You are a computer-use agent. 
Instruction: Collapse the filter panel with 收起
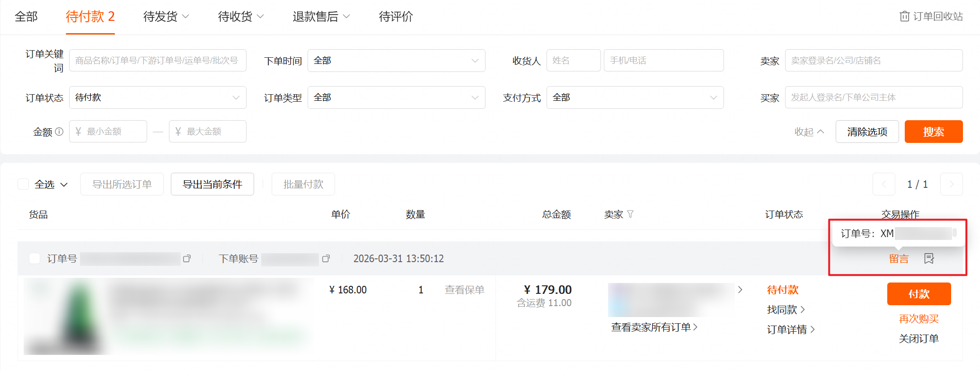tap(809, 132)
